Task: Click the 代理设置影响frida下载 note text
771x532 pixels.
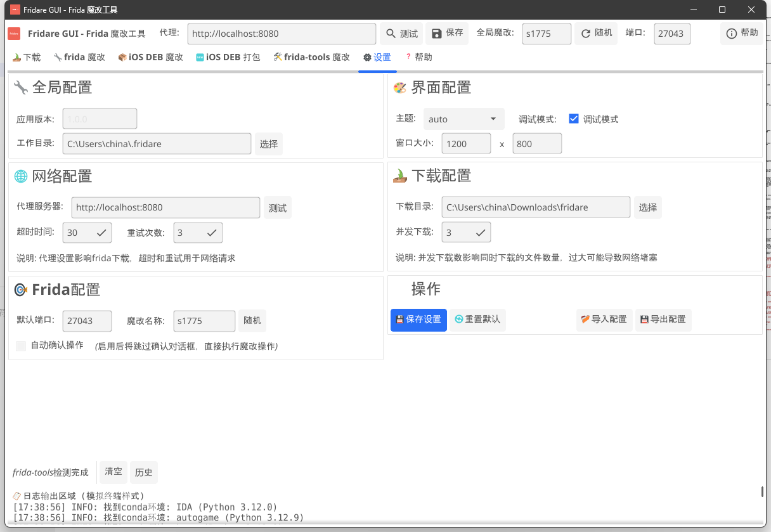Action: pyautogui.click(x=126, y=258)
